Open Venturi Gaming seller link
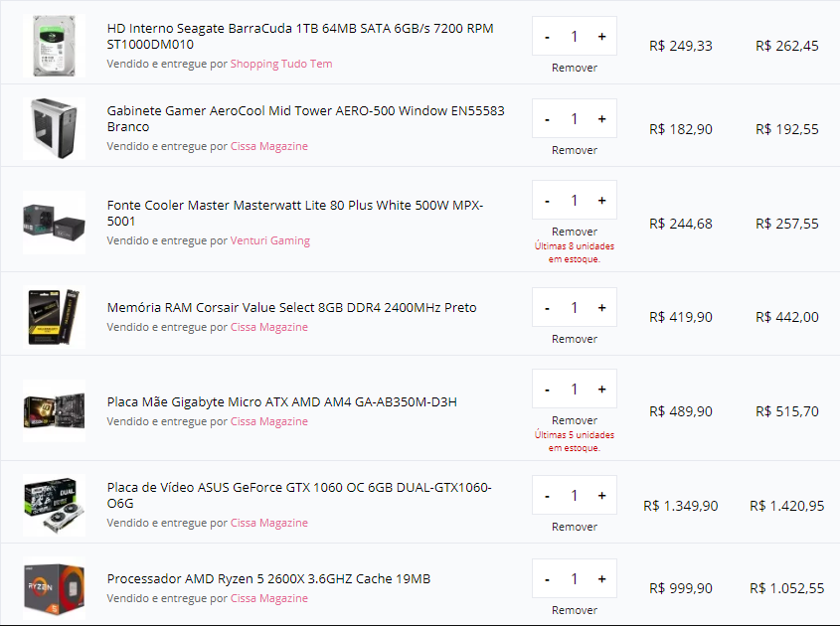Image resolution: width=840 pixels, height=626 pixels. point(270,241)
